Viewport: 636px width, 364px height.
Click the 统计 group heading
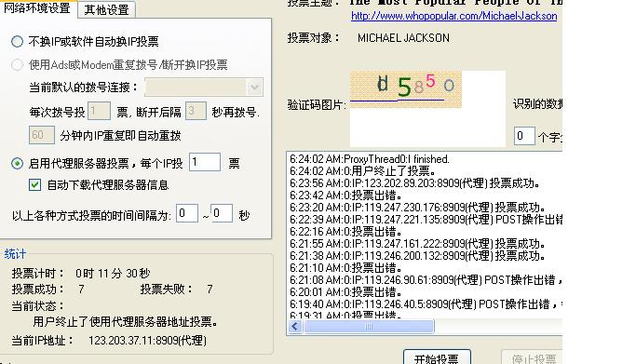click(16, 254)
